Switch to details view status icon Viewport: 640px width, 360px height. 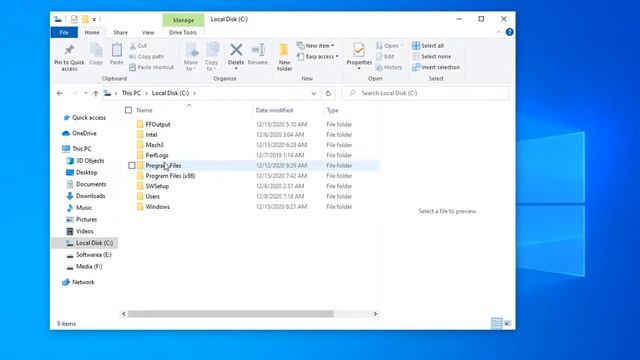[x=497, y=323]
